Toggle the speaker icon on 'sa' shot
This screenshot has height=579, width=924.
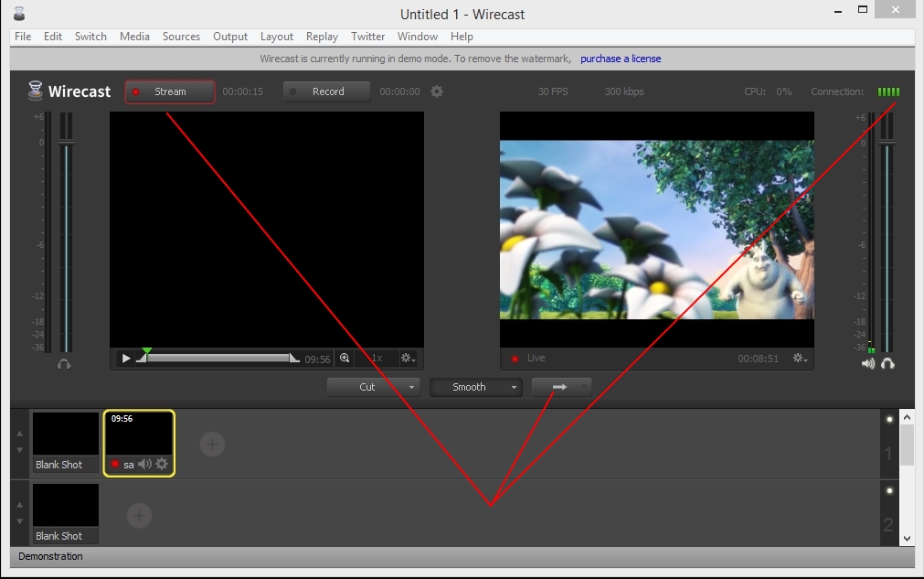(144, 464)
